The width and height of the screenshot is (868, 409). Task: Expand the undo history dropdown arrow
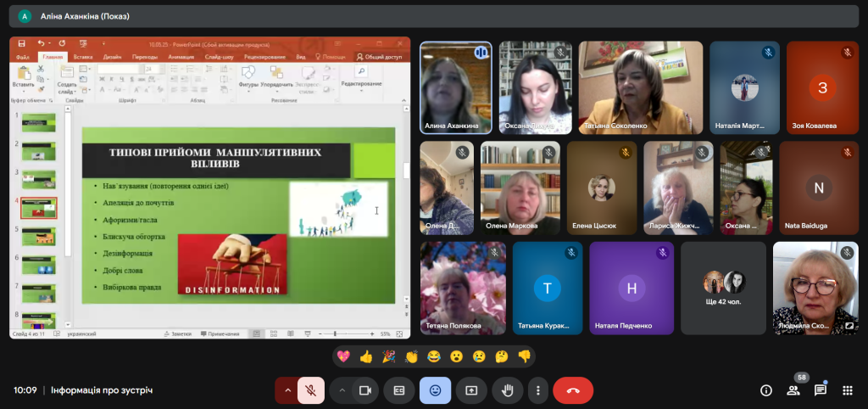pyautogui.click(x=49, y=44)
